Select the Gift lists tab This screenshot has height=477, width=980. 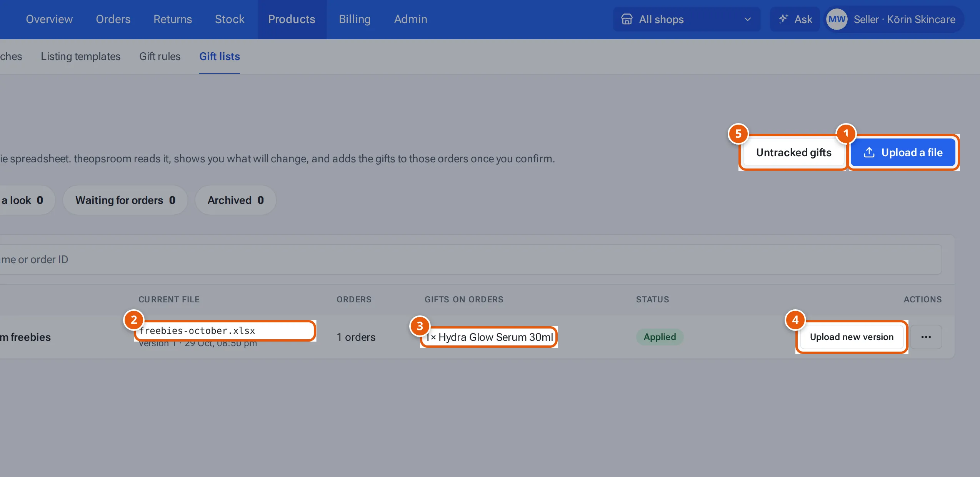pos(220,56)
